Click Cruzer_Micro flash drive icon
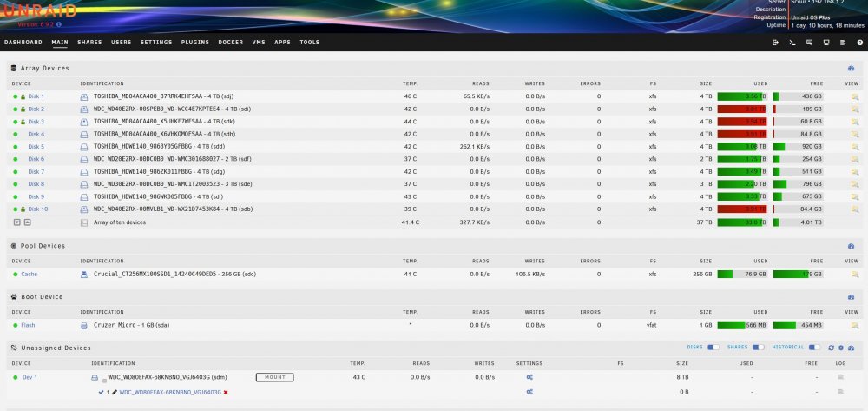The image size is (868, 411). point(84,326)
